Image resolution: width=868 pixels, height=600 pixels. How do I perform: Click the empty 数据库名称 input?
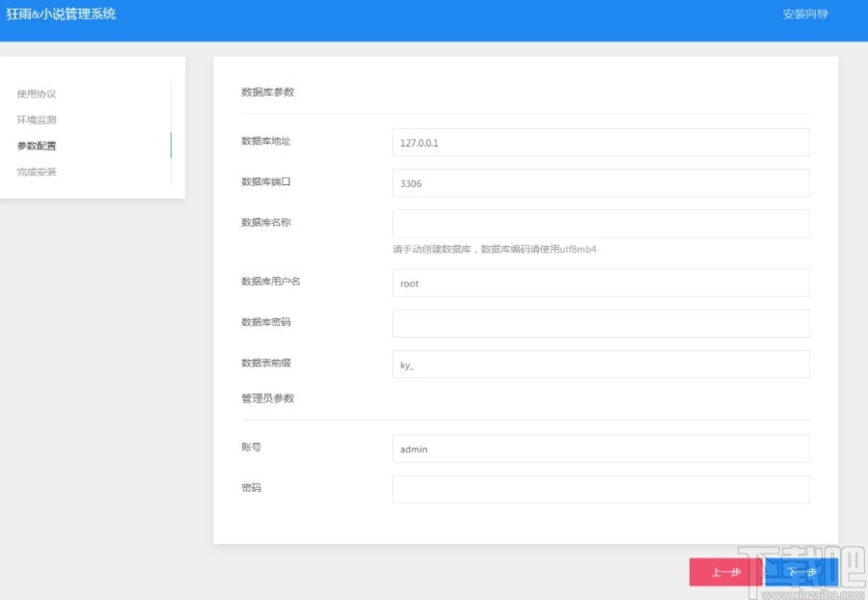click(x=600, y=223)
